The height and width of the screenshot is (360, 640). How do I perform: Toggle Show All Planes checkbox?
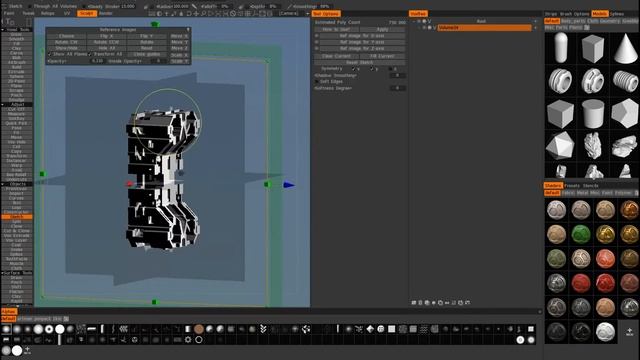point(50,54)
